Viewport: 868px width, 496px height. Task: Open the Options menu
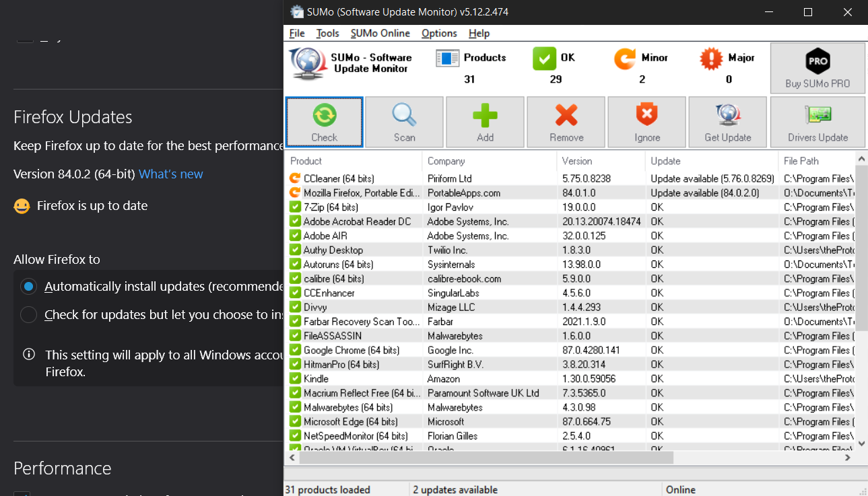(x=439, y=33)
